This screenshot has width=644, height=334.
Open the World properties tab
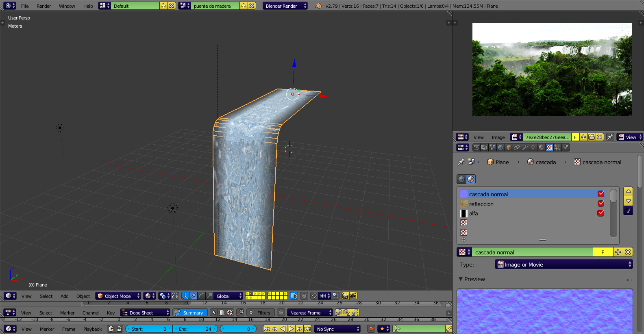coord(500,147)
